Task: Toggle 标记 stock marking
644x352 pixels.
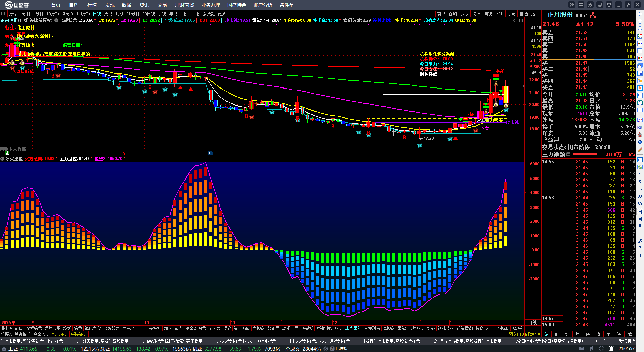Action: (511, 14)
